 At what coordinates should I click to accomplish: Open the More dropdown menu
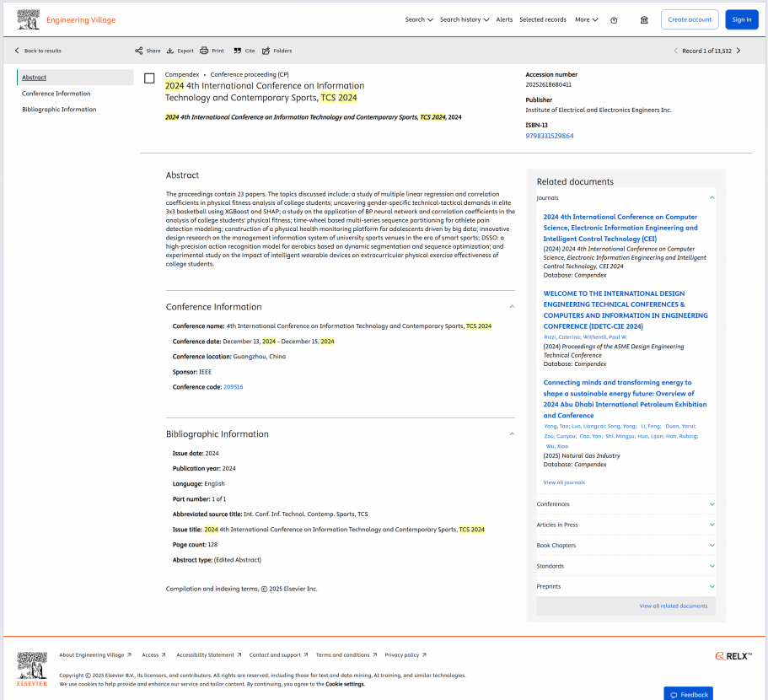[x=586, y=19]
